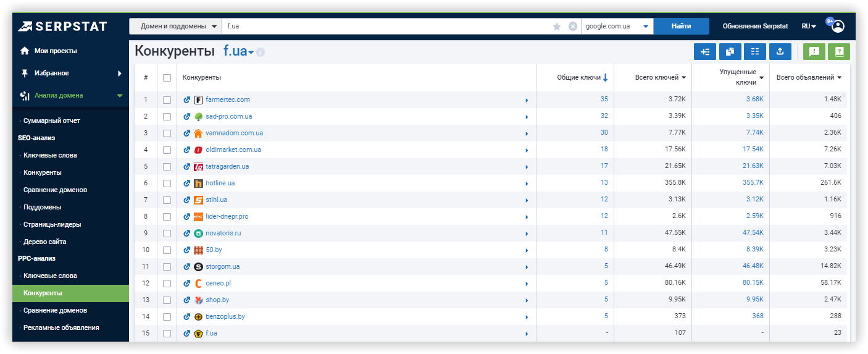Check the sad-pro.com.ua row checkbox
The height and width of the screenshot is (354, 868).
[x=167, y=116]
